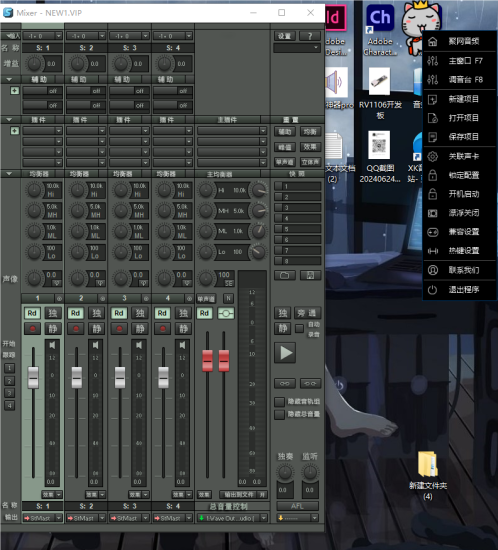Toggle the 自动录音 checkbox

tap(299, 329)
